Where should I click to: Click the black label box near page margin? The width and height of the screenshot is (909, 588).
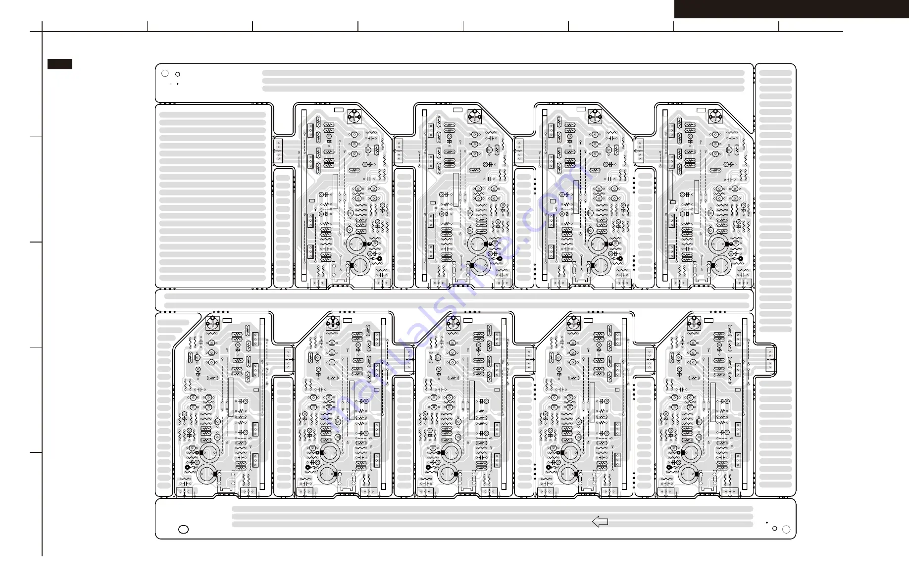click(60, 64)
